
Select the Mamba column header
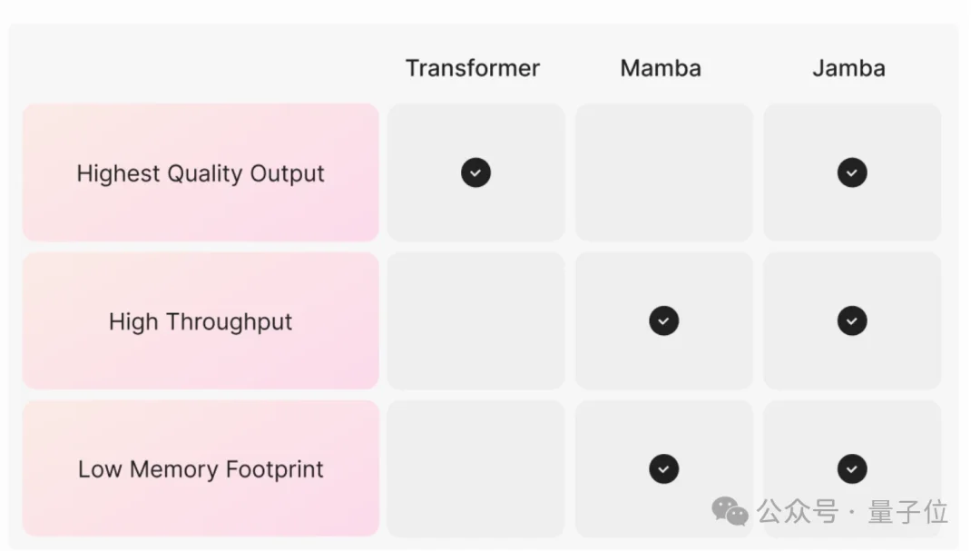pos(661,68)
